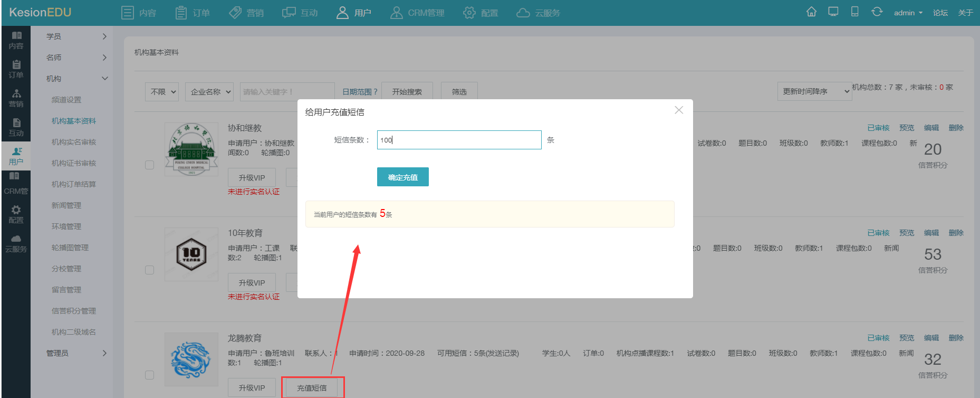The height and width of the screenshot is (398, 980).
Task: Click the 云服务 cloud icon in left sidebar
Action: [16, 243]
